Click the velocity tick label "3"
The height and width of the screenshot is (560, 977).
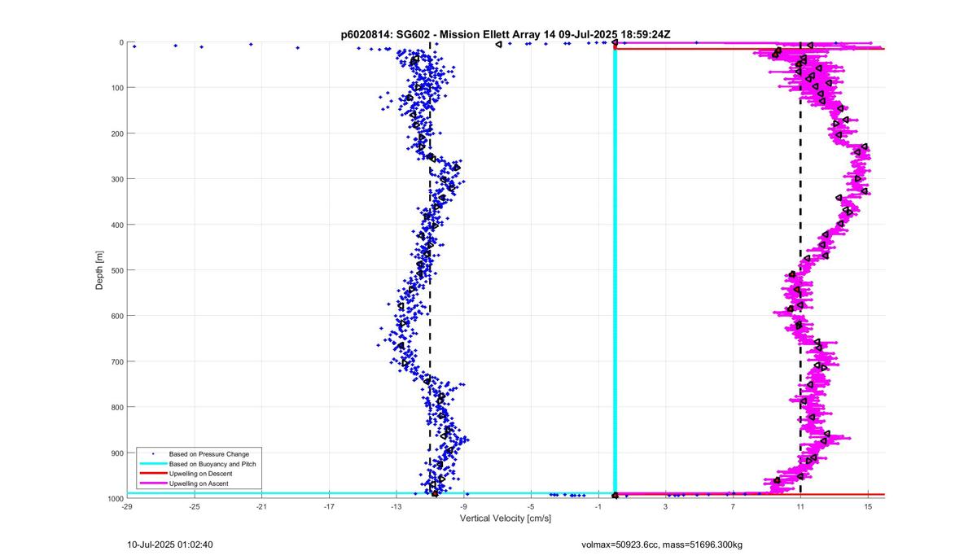pyautogui.click(x=666, y=506)
